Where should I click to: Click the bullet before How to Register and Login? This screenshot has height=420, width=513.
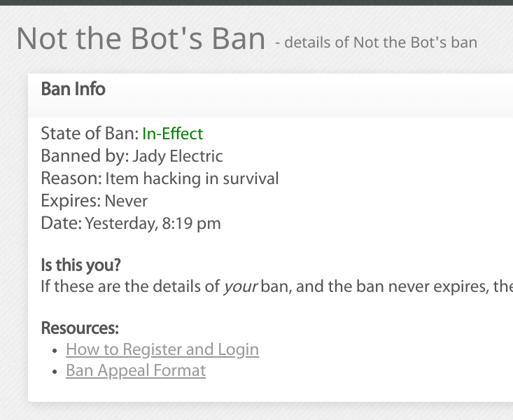click(55, 351)
